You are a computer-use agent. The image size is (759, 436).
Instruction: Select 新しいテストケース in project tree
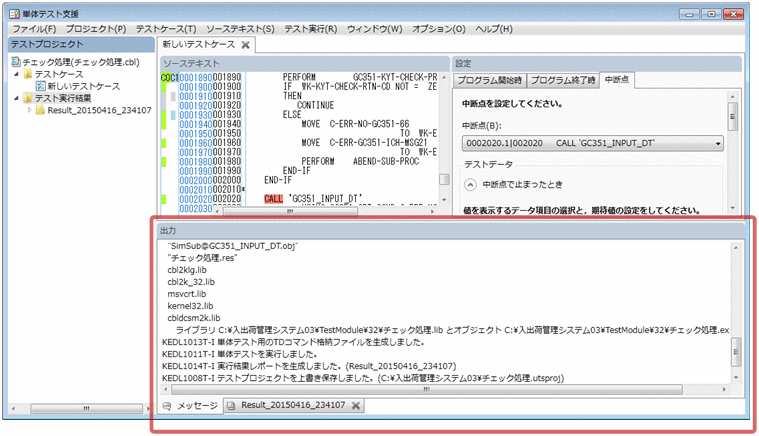[x=83, y=86]
